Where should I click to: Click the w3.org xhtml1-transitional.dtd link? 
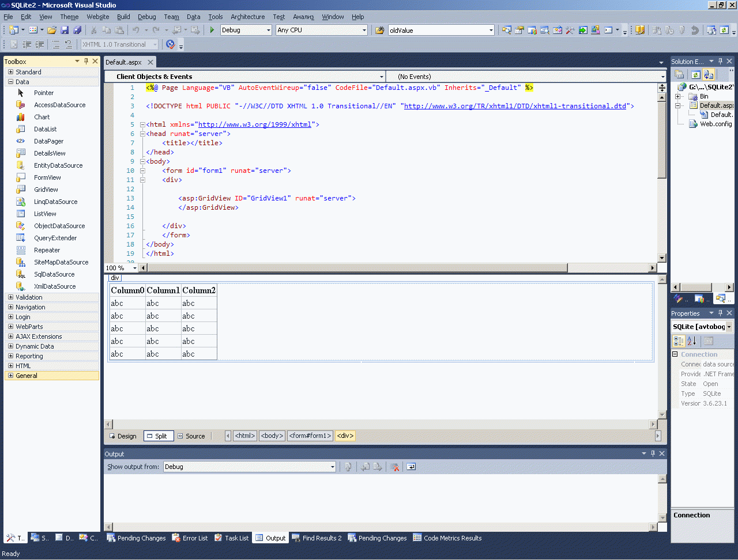point(515,106)
